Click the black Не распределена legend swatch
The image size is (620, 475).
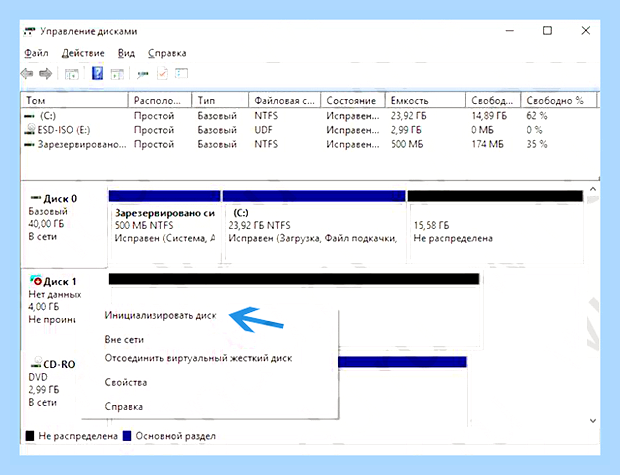[x=30, y=436]
